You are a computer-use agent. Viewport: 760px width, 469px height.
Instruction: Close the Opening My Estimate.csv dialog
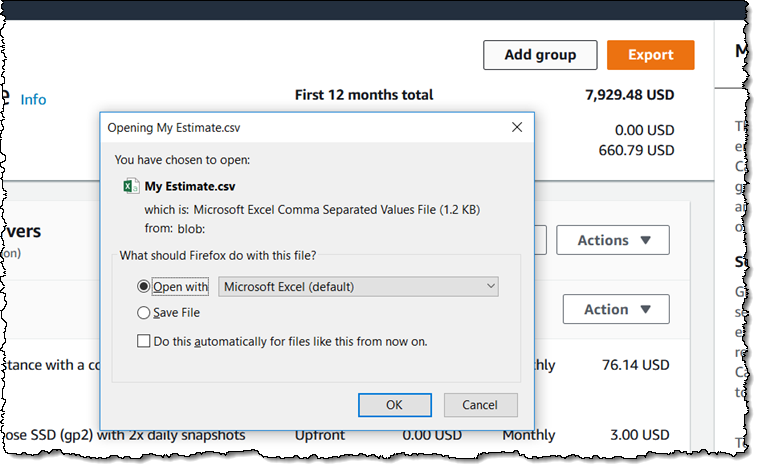tap(516, 127)
